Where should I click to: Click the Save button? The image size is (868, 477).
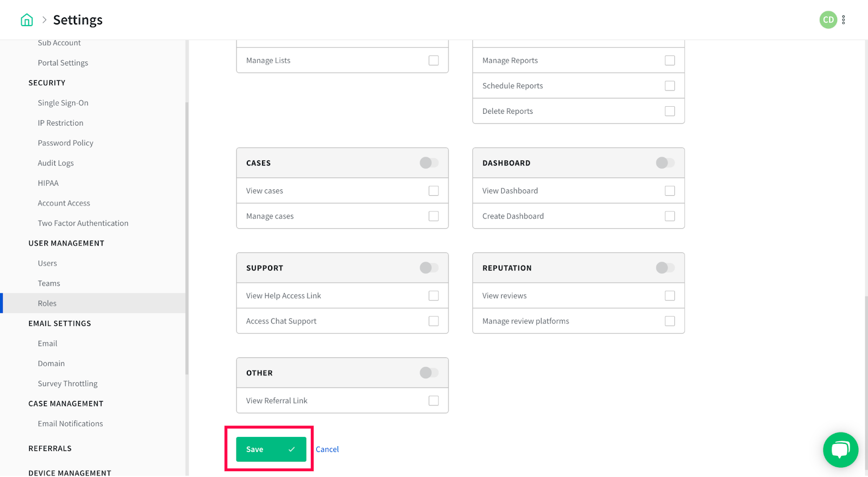pyautogui.click(x=271, y=449)
